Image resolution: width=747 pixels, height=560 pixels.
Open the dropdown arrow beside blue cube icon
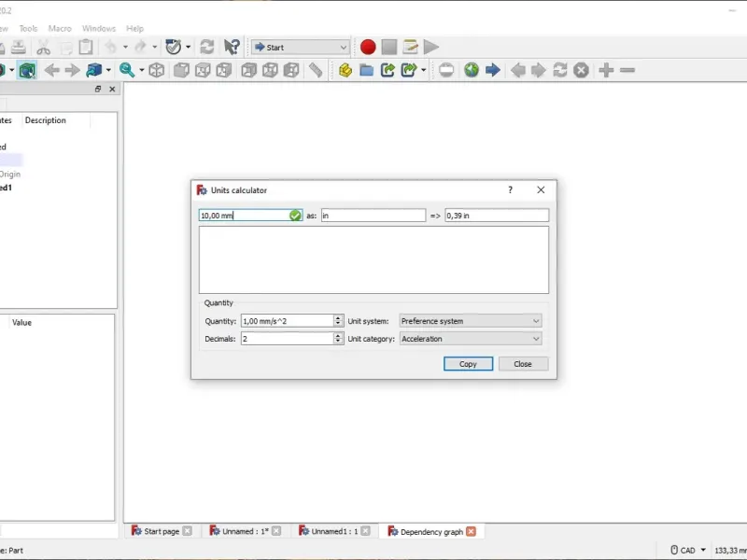(x=108, y=71)
